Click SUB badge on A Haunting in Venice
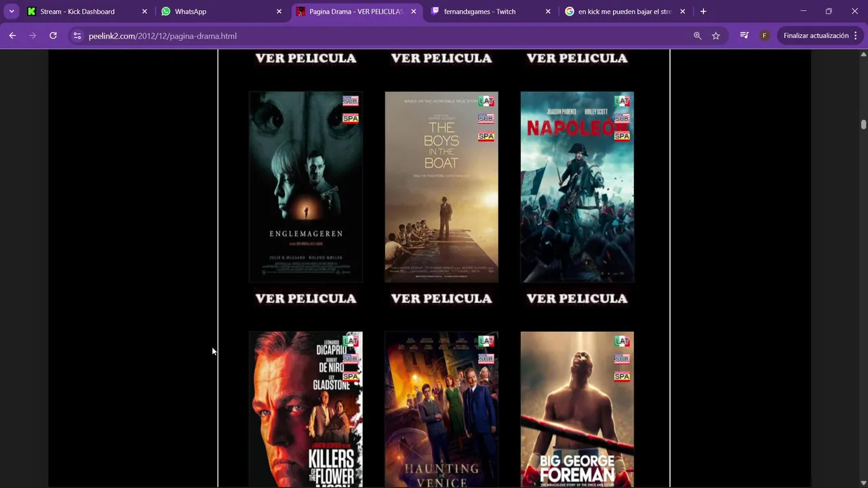The height and width of the screenshot is (488, 868). [486, 359]
